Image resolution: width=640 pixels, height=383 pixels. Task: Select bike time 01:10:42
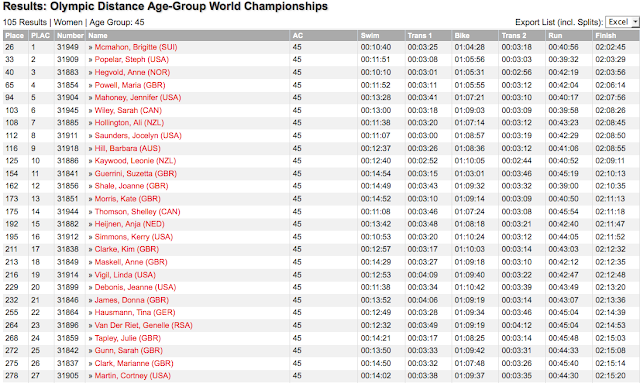(469, 287)
